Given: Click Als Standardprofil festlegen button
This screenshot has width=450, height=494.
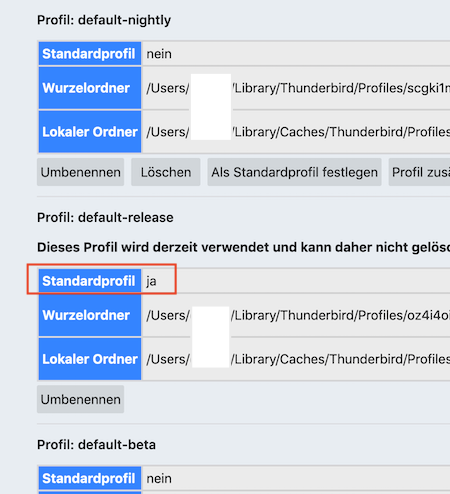Looking at the screenshot, I should (294, 172).
